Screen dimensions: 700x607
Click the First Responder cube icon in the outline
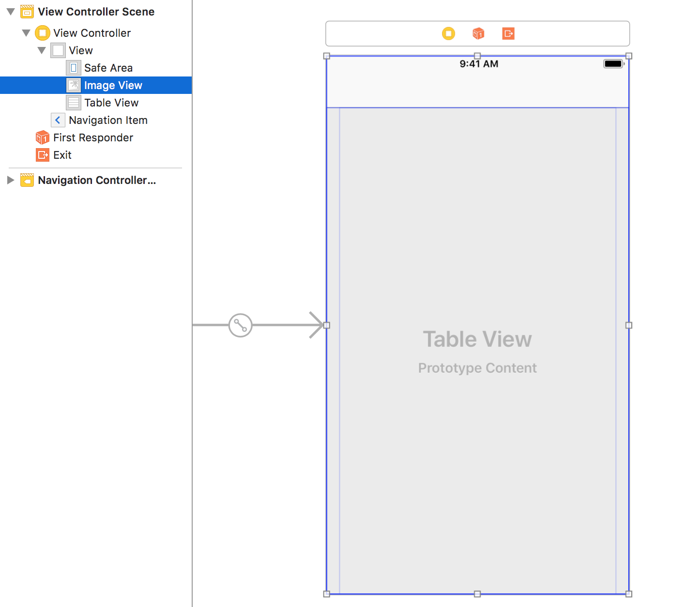coord(42,137)
